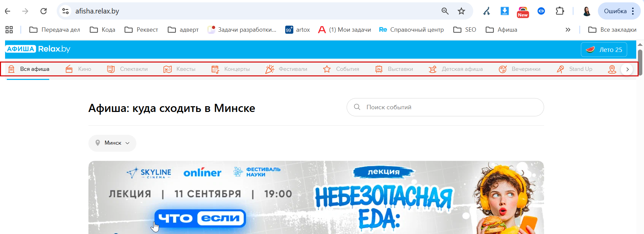Click the first extension icon beside the bookmark star
This screenshot has width=644, height=234.
[486, 11]
